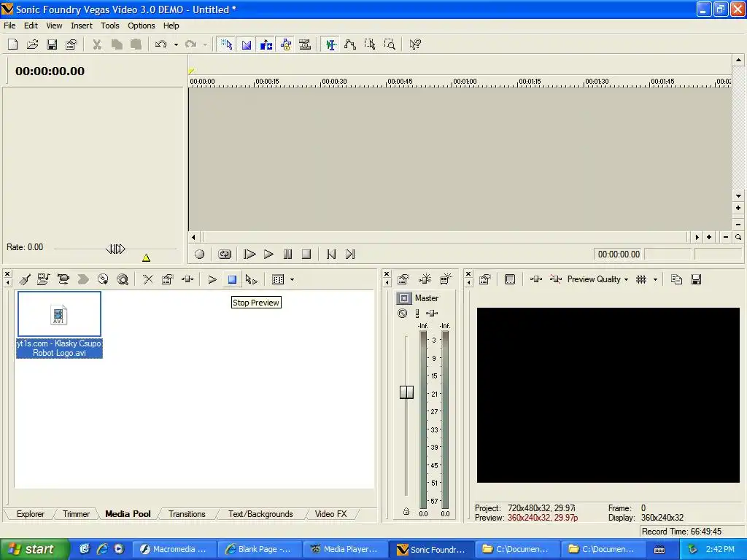Create a new project with the New icon

point(13,44)
